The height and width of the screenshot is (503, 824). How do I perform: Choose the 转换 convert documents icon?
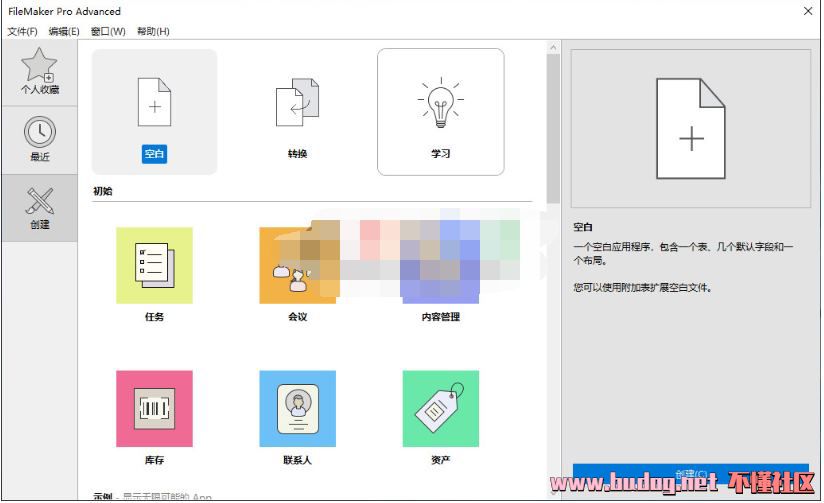click(297, 102)
